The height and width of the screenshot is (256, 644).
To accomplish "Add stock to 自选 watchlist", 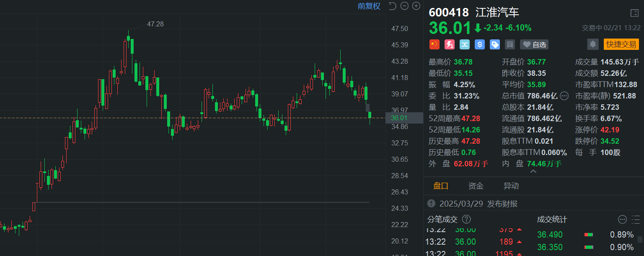I will point(534,44).
